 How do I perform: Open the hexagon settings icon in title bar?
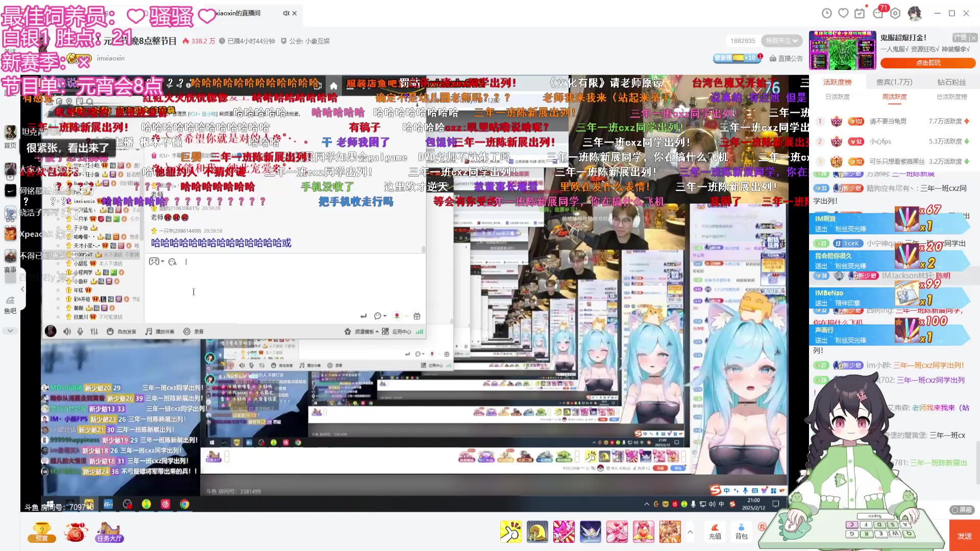[x=895, y=14]
